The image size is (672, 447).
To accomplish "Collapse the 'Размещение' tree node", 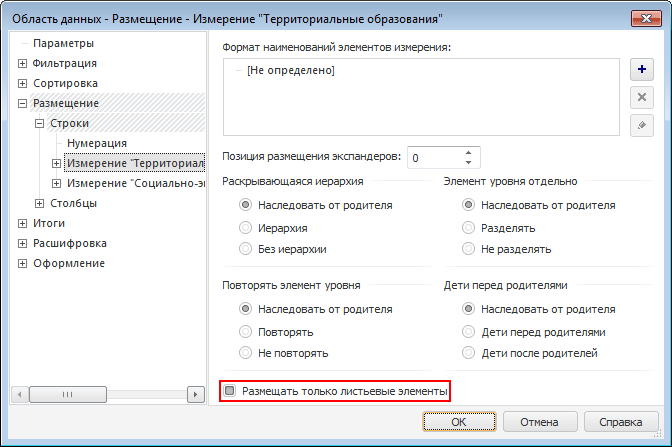I will pyautogui.click(x=22, y=103).
